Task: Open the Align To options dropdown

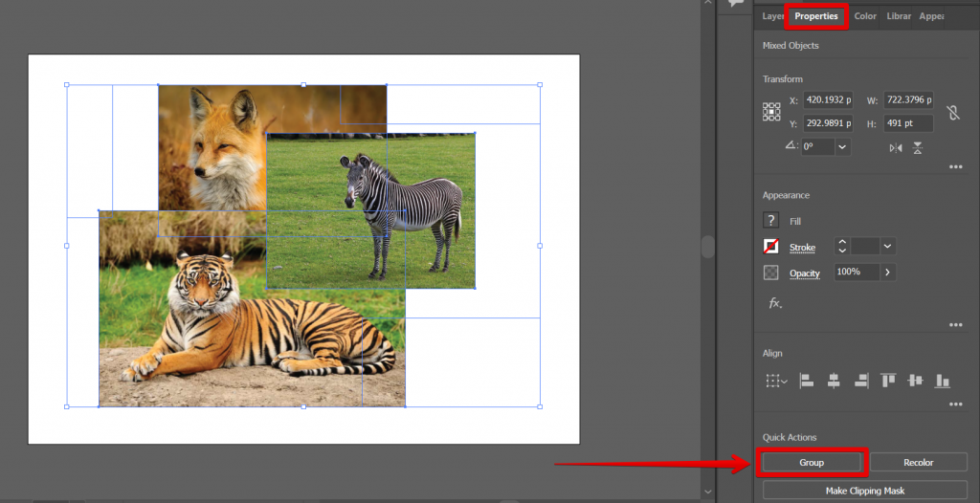Action: coord(776,381)
